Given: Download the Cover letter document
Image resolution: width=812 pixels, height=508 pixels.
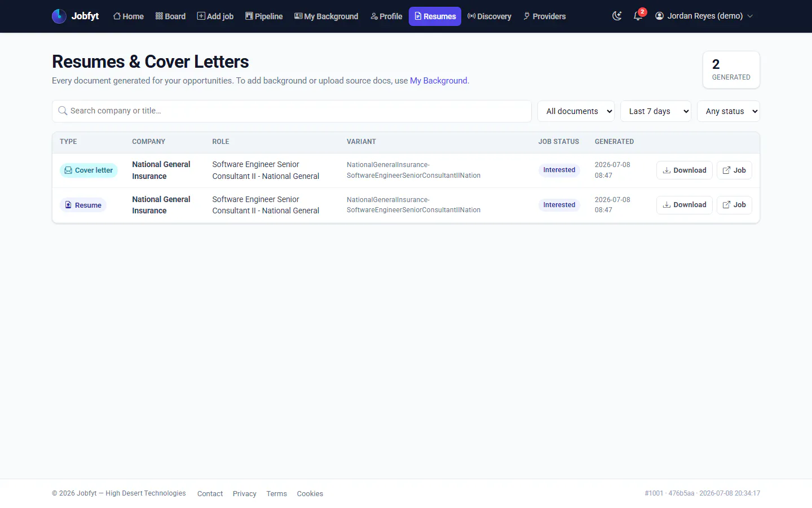Looking at the screenshot, I should (x=685, y=170).
